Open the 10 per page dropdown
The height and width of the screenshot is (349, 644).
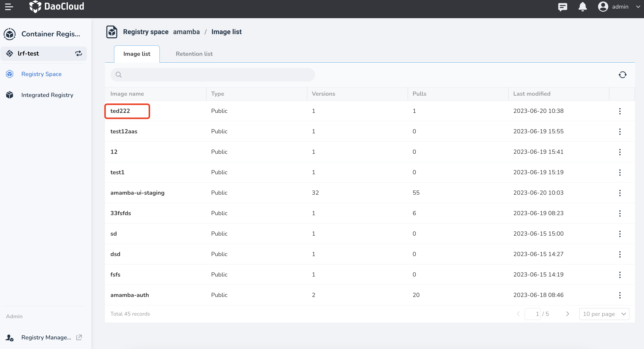click(604, 314)
